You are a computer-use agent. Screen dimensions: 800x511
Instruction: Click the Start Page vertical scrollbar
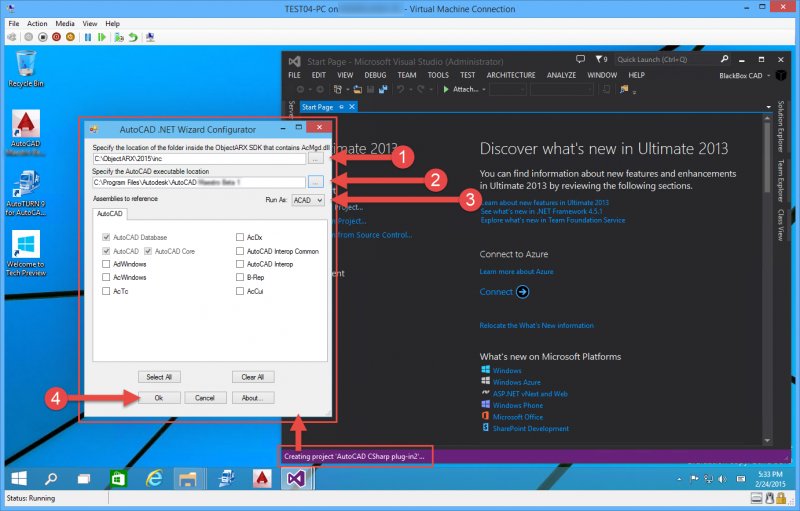pyautogui.click(x=767, y=279)
